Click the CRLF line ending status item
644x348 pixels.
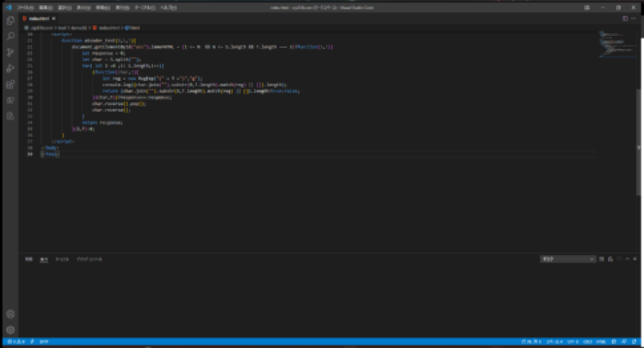click(588, 342)
